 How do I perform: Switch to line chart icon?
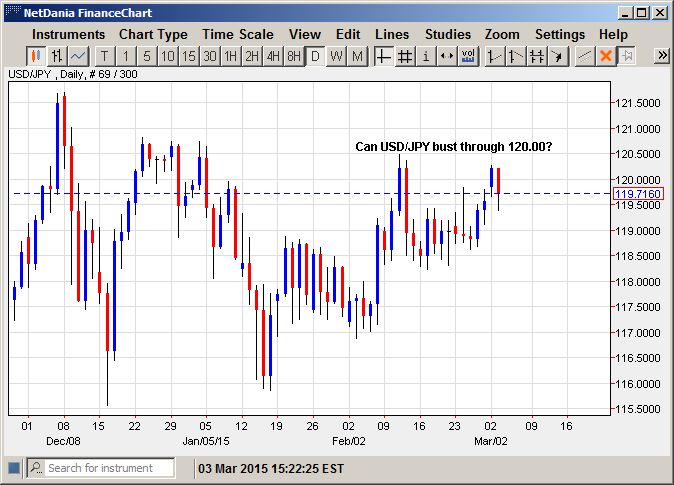click(x=78, y=56)
